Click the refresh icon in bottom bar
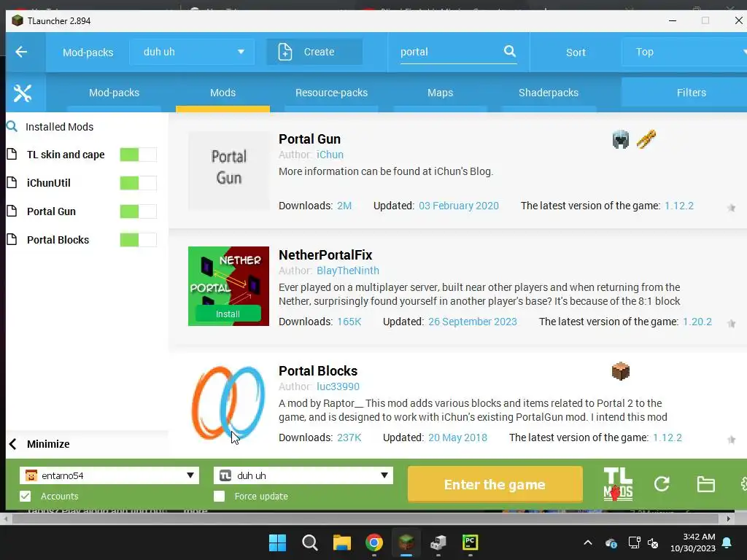 (662, 484)
